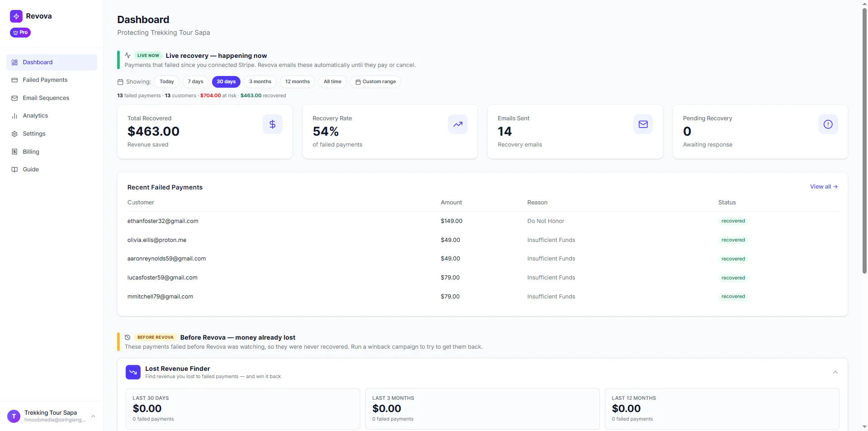Click the LIVE NOW badge

click(x=148, y=56)
